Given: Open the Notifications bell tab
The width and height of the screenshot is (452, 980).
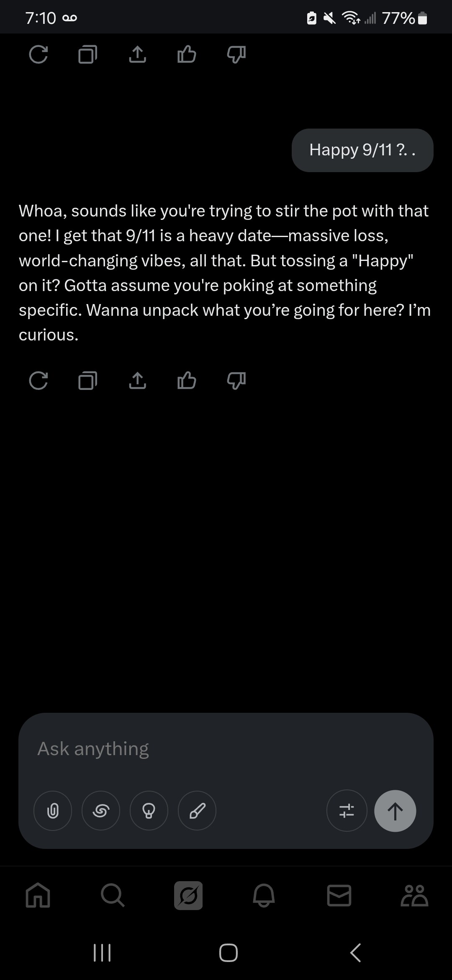Looking at the screenshot, I should 264,895.
